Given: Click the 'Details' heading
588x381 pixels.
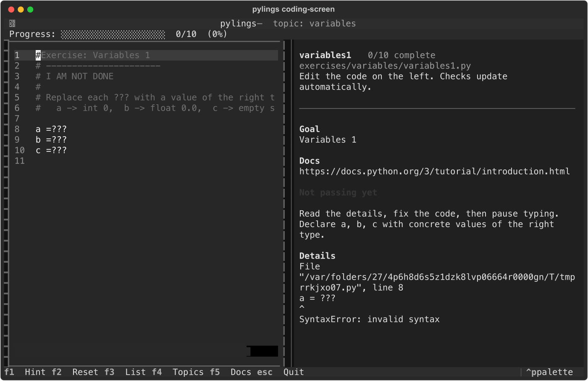Looking at the screenshot, I should pos(317,256).
